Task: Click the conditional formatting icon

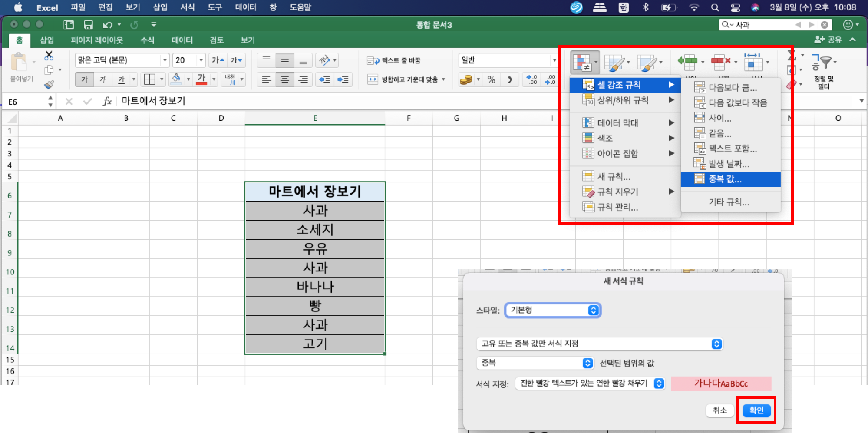Action: click(582, 62)
